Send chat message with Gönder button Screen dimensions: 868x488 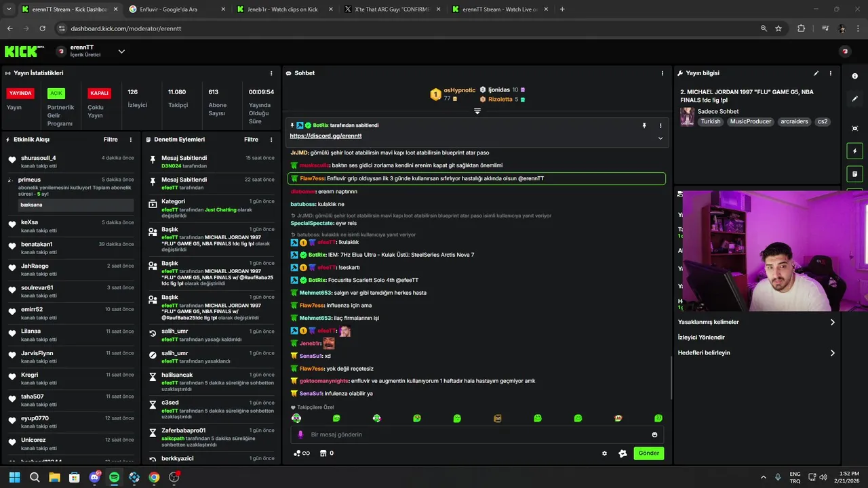[x=649, y=453]
